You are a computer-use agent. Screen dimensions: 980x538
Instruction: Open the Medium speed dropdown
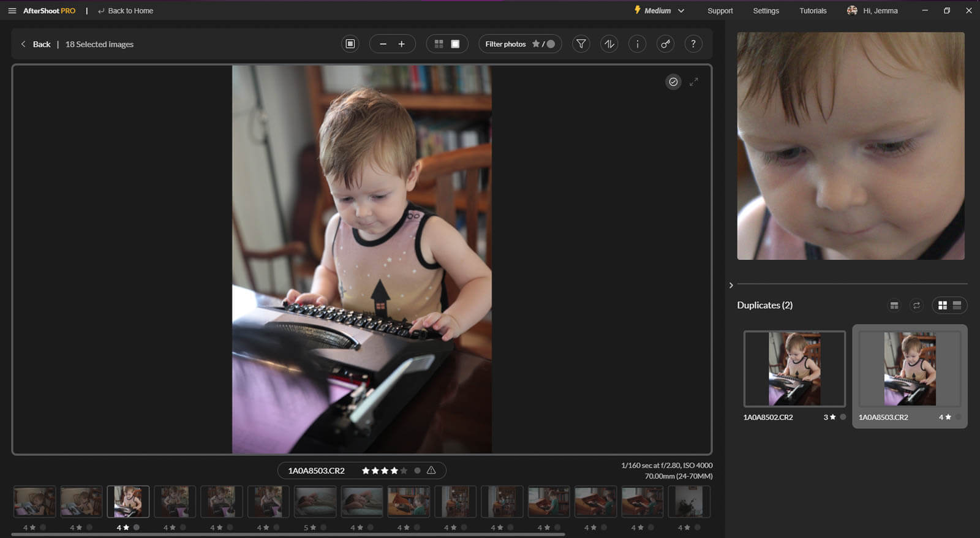(x=660, y=10)
